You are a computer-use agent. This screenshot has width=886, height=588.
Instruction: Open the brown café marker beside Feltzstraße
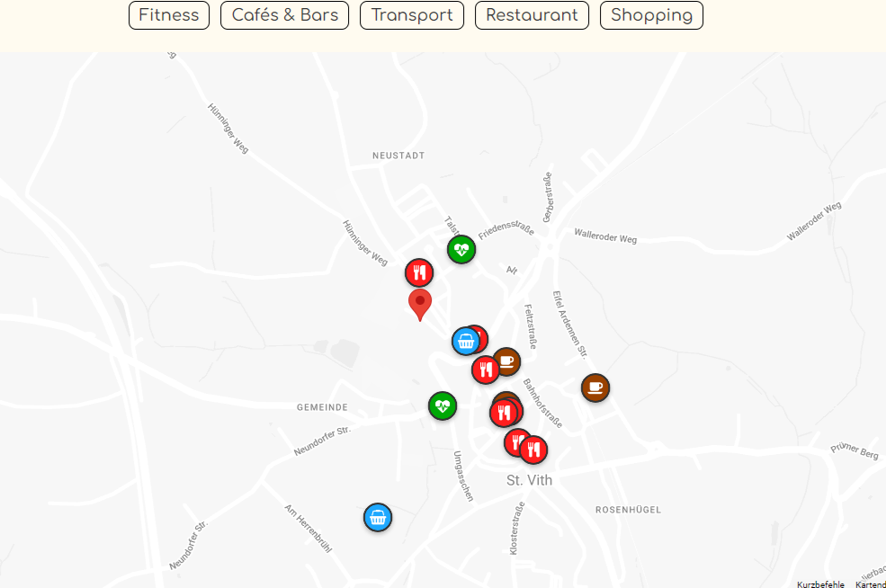click(x=506, y=361)
